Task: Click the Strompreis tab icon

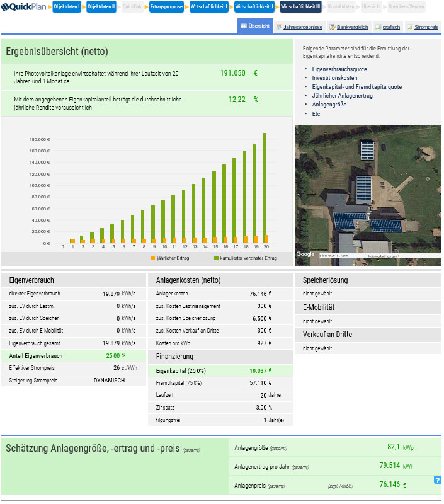Action: click(411, 27)
